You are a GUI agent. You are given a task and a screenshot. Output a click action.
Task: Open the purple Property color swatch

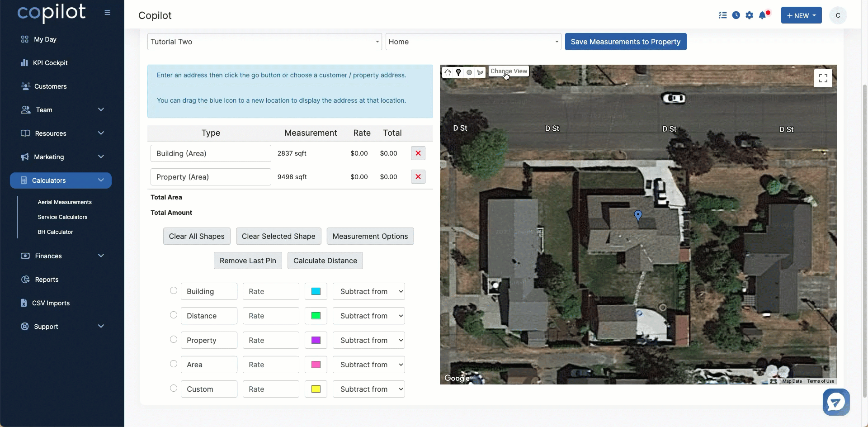[316, 340]
